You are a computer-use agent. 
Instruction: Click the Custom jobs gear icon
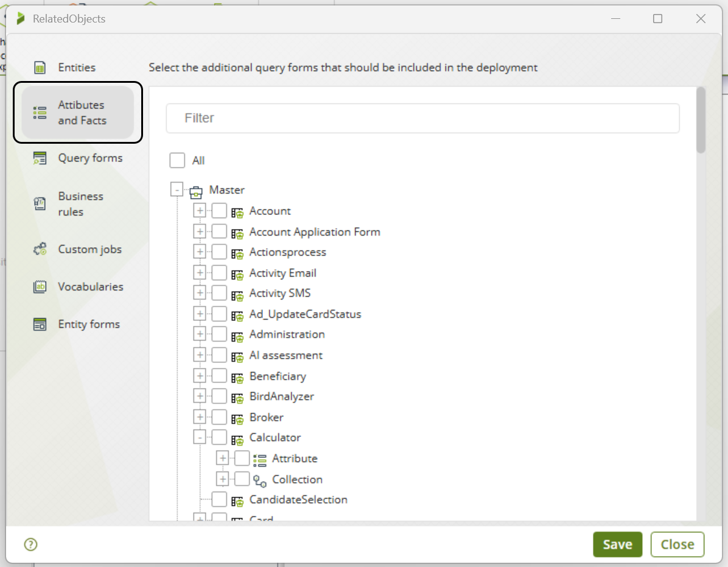point(40,249)
